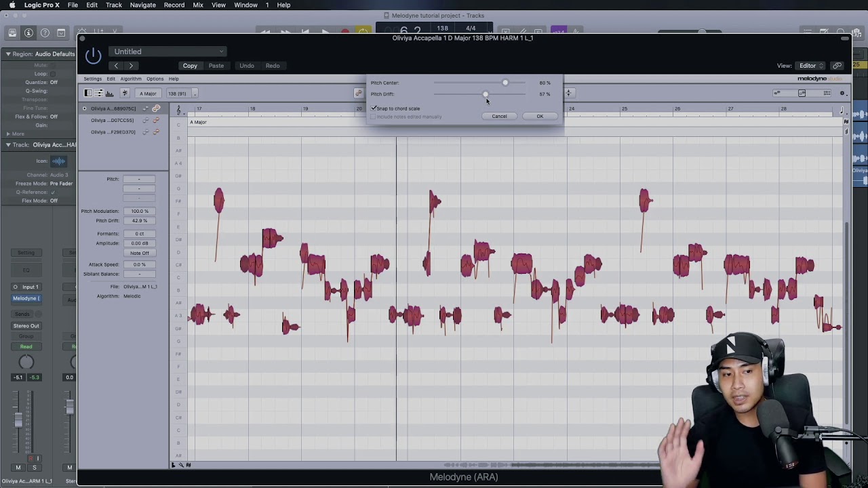The image size is (868, 488).
Task: Click red link icon for Oliviya ...F29ED370
Action: pos(156,131)
